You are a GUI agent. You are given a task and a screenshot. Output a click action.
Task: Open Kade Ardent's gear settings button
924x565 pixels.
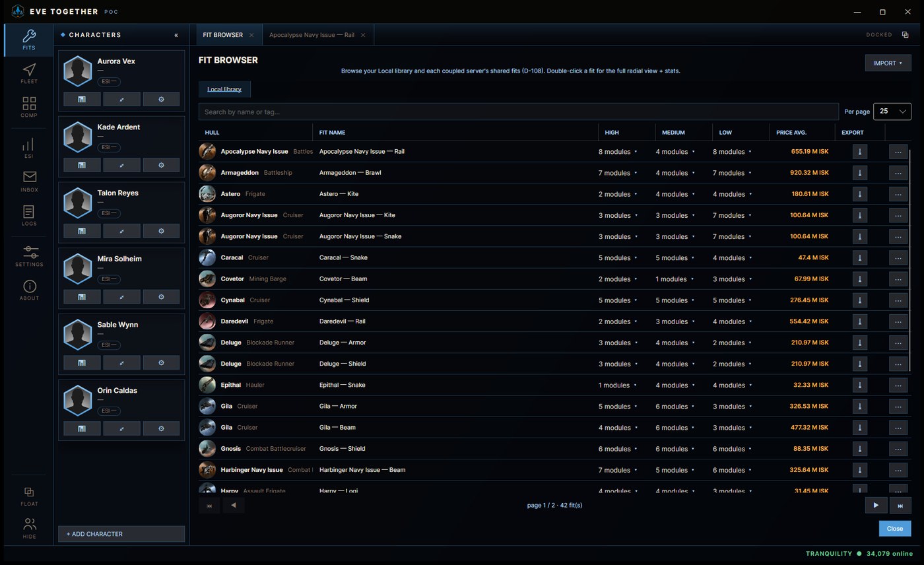(161, 165)
